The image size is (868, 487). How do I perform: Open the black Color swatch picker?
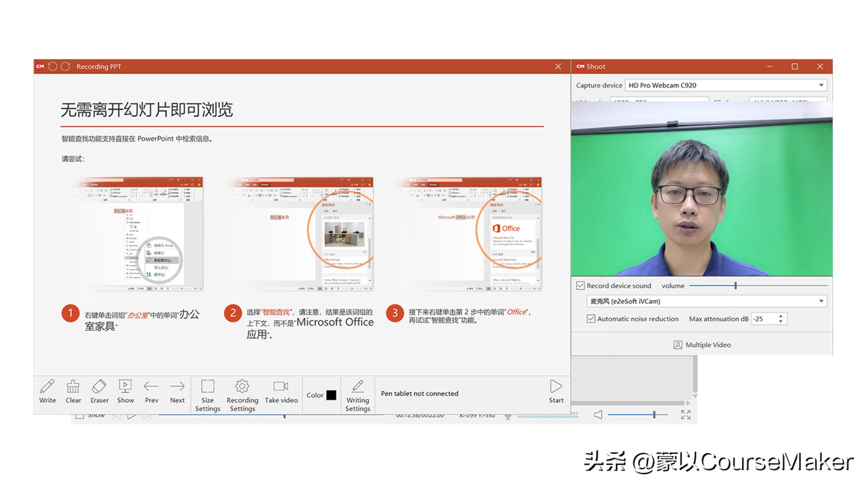click(330, 394)
